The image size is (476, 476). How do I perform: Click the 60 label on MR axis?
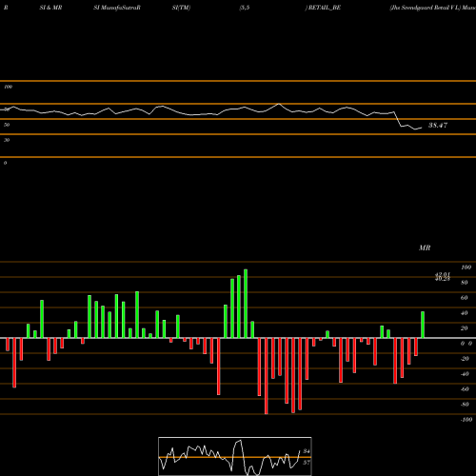pyautogui.click(x=465, y=298)
